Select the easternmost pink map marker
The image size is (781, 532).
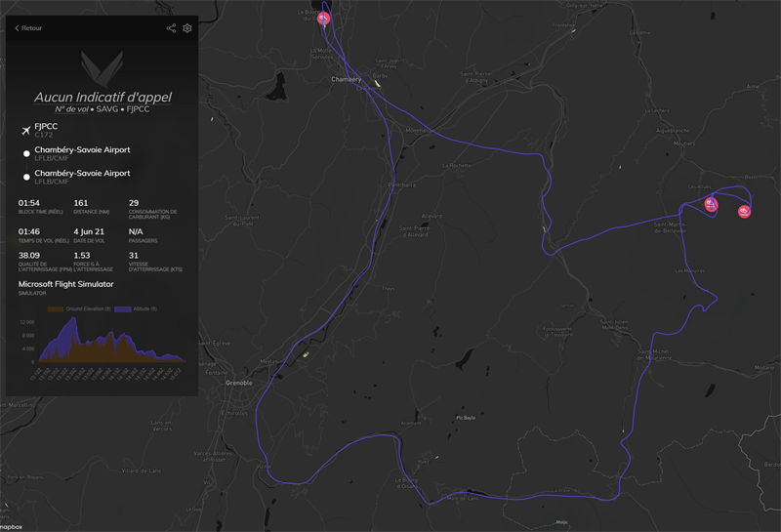tap(744, 212)
